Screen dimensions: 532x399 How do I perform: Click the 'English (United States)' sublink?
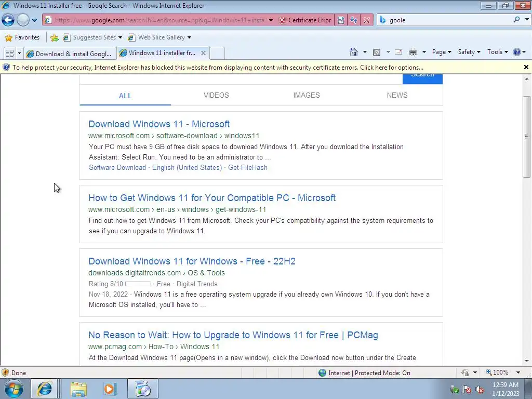187,168
